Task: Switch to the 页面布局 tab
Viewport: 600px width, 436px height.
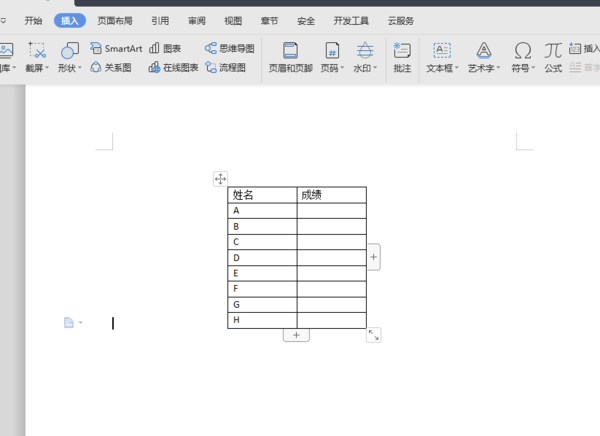Action: coord(115,21)
